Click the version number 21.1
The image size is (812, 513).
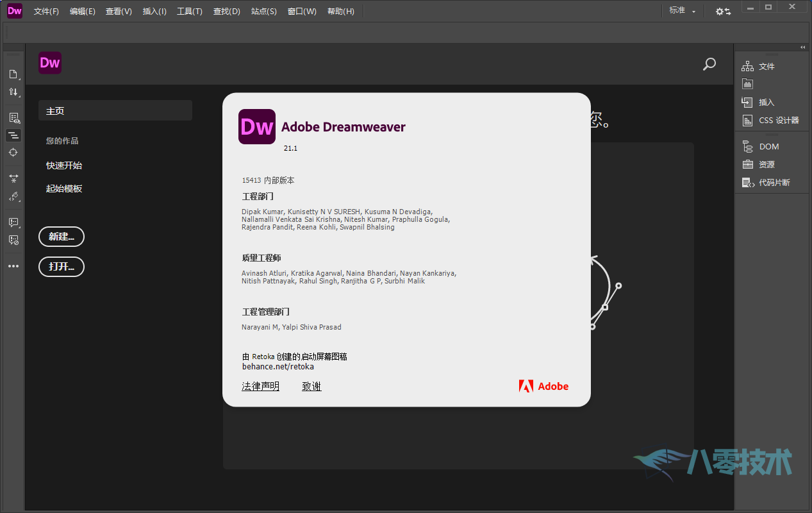point(291,148)
